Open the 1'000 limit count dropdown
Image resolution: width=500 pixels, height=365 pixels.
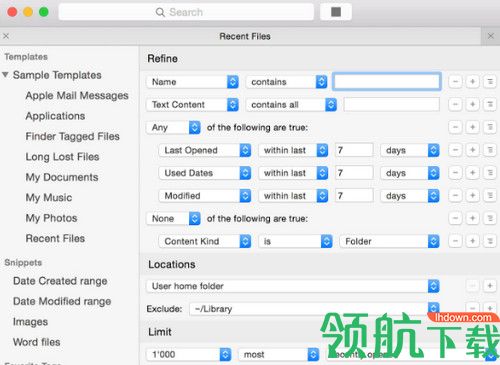[189, 354]
